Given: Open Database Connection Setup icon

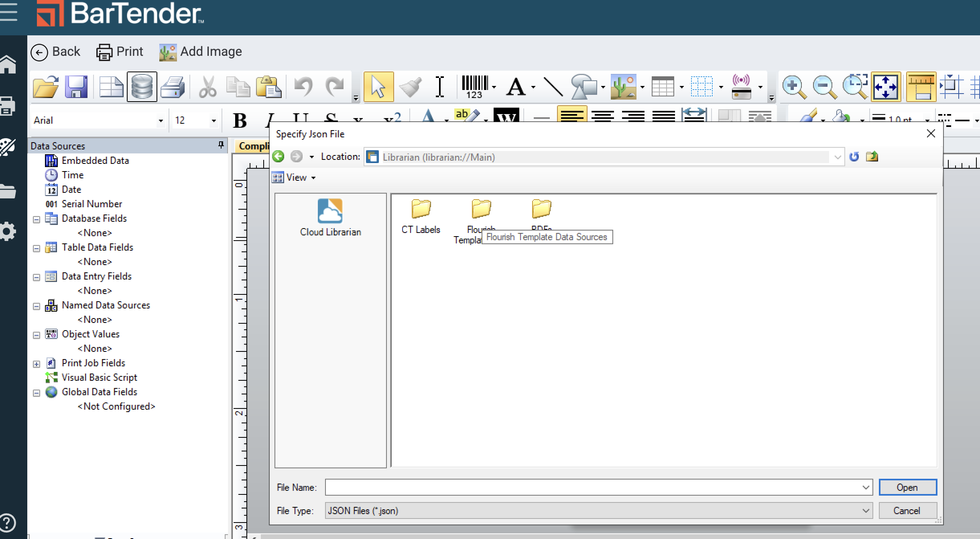Looking at the screenshot, I should click(142, 87).
